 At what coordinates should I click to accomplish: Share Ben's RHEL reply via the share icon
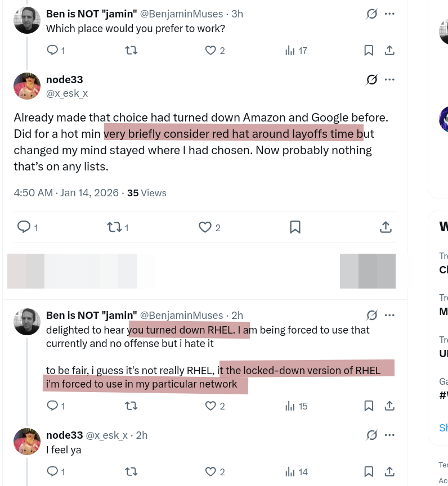[x=389, y=406]
